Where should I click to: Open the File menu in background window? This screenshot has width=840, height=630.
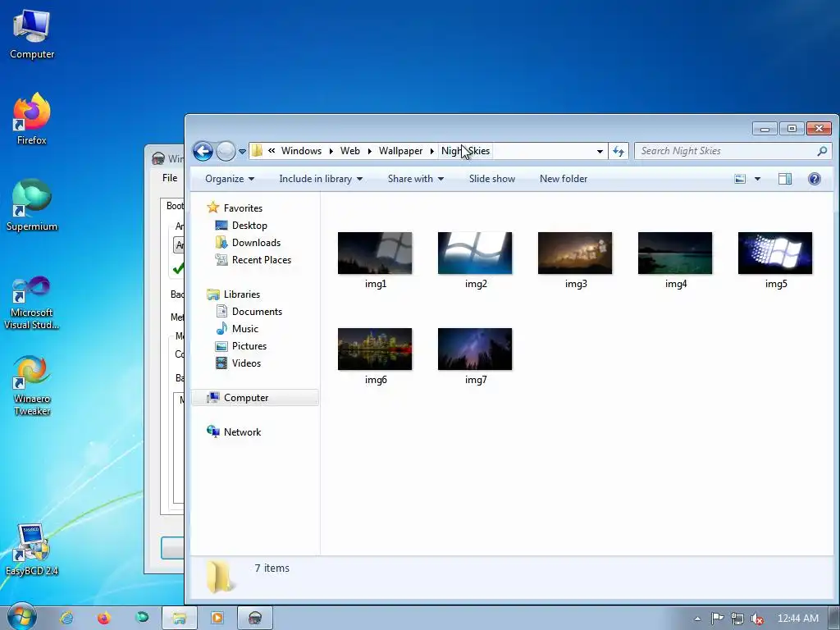click(170, 178)
